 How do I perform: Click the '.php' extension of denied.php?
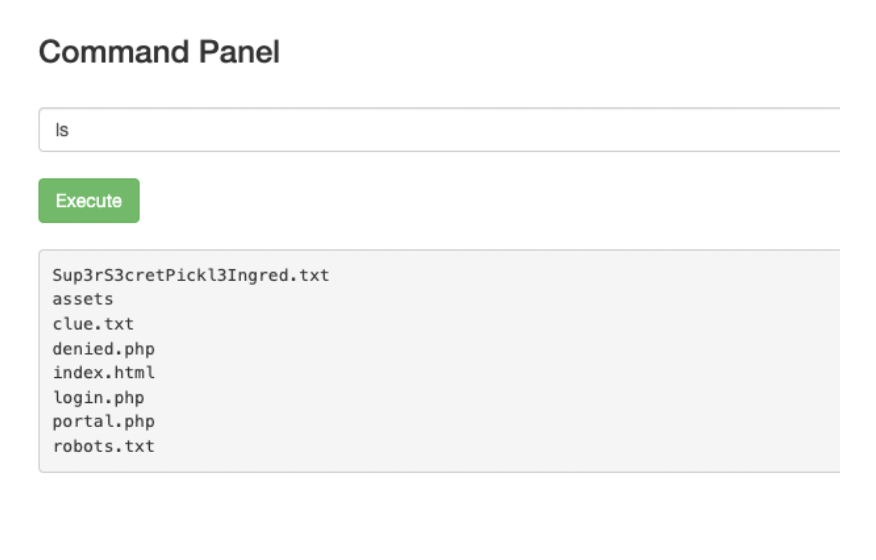point(138,348)
